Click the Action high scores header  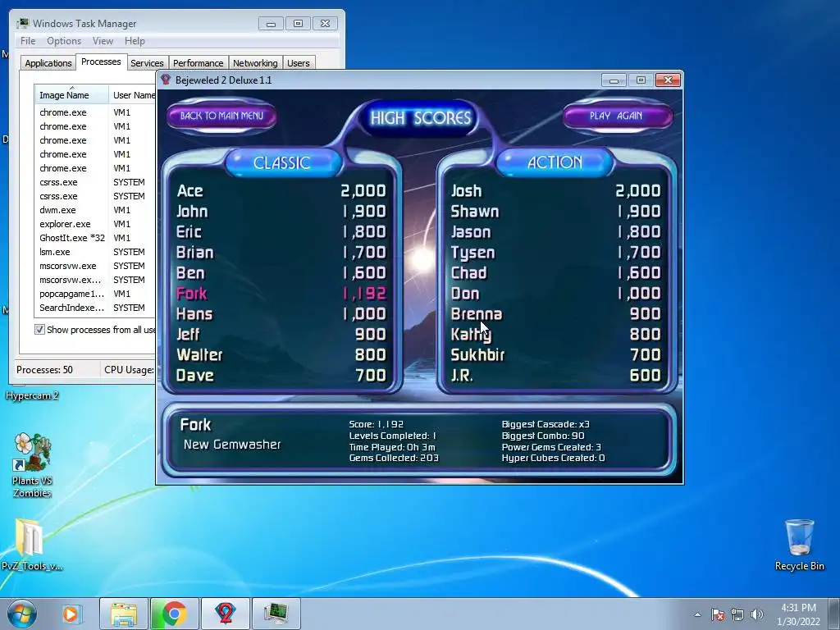[x=555, y=162]
